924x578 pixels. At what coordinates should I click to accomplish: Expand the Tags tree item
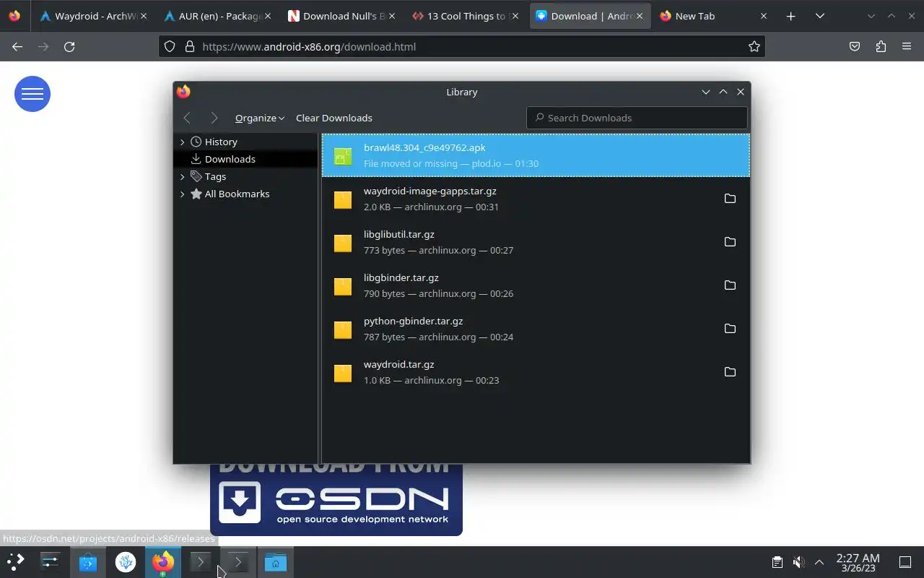(x=182, y=176)
